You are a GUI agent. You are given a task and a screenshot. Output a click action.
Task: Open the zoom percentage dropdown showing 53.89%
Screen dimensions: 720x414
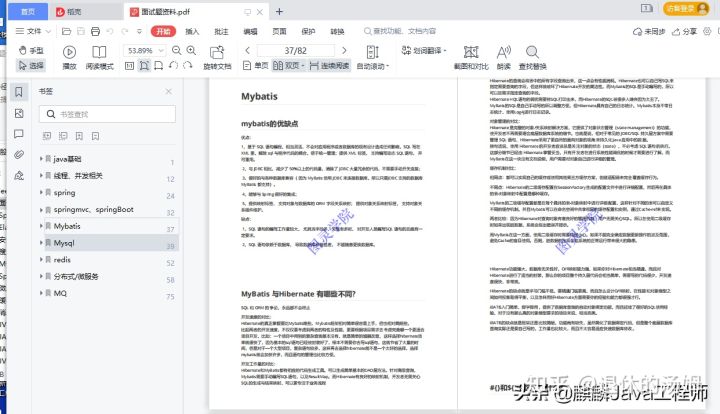161,50
